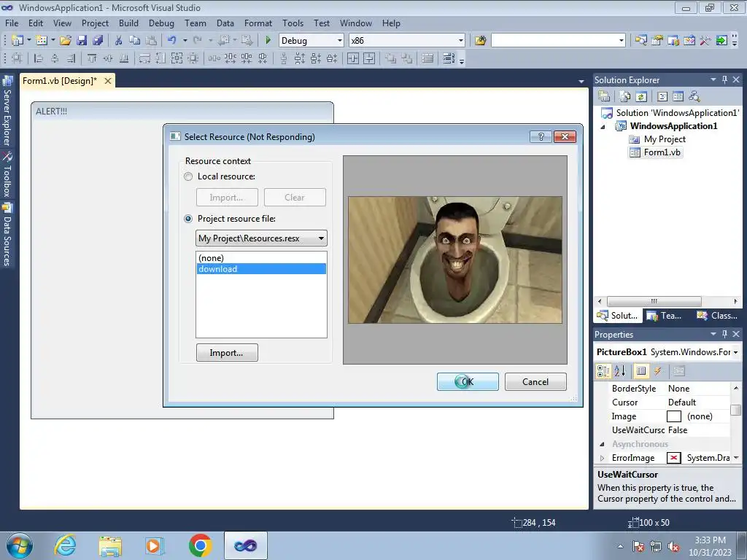Open Toolbox via crossed tools icon
Viewport: 747px width, 560px height.
[705, 41]
